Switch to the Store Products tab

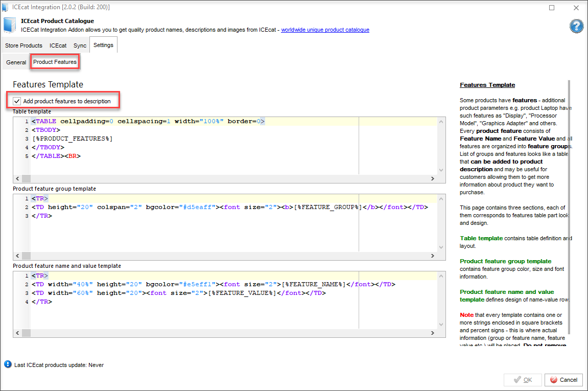click(x=23, y=45)
